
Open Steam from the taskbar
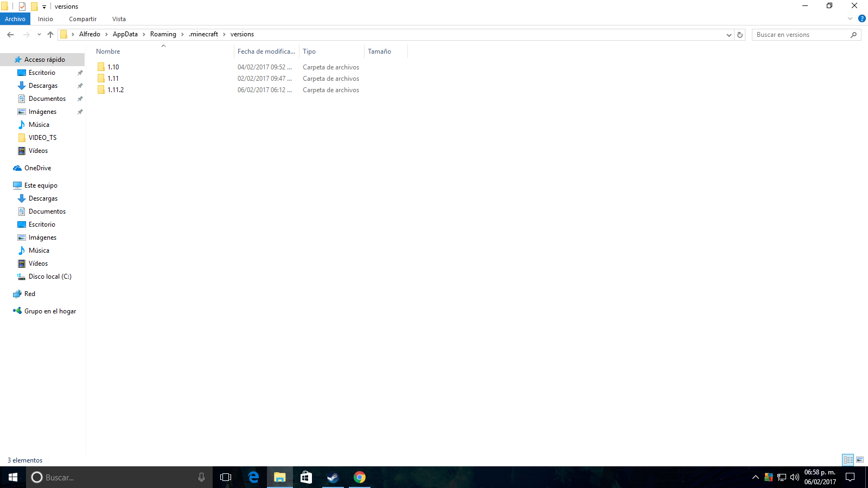333,477
